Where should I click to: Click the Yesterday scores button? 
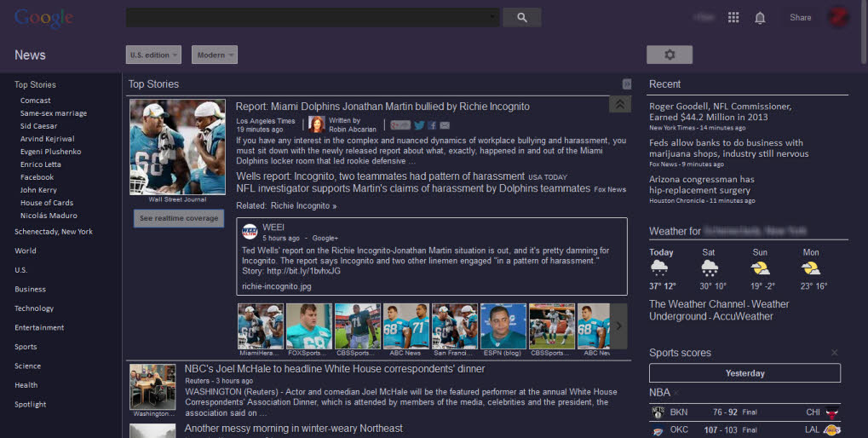pos(744,373)
